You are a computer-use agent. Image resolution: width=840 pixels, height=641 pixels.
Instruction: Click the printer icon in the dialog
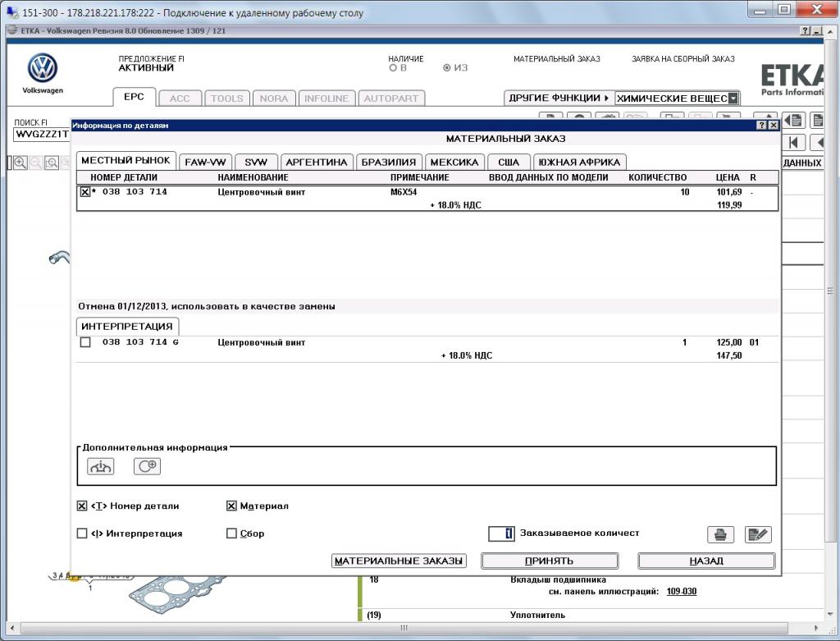[720, 534]
